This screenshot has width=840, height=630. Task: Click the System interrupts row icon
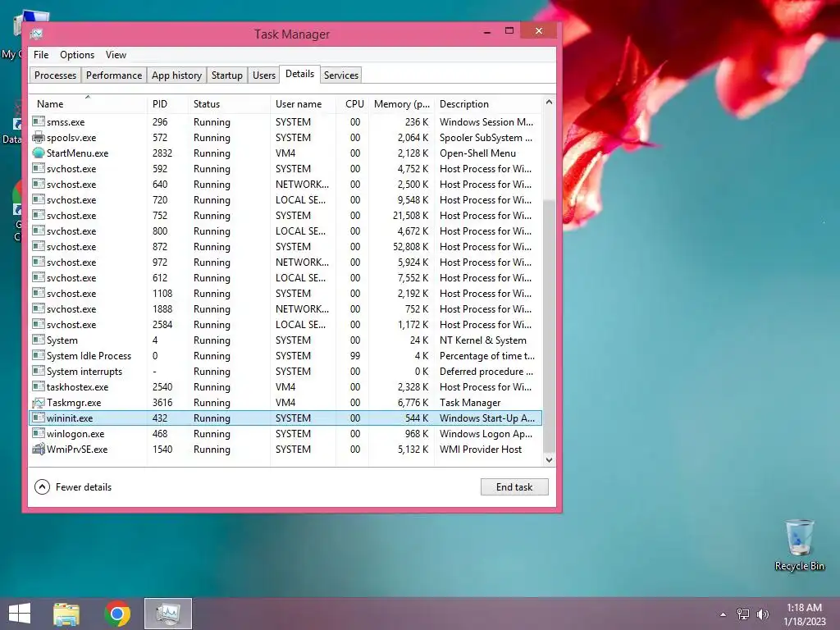coord(38,371)
